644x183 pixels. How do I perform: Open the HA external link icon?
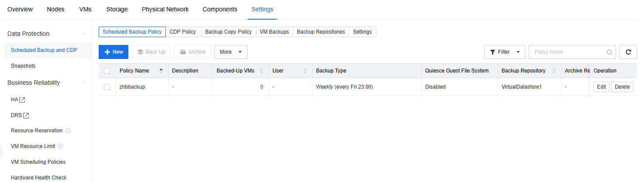[22, 100]
